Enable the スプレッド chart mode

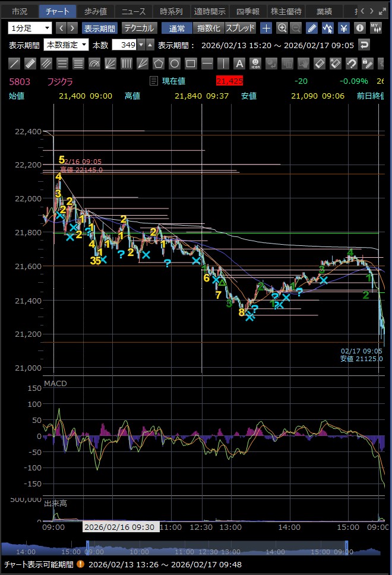pyautogui.click(x=240, y=28)
